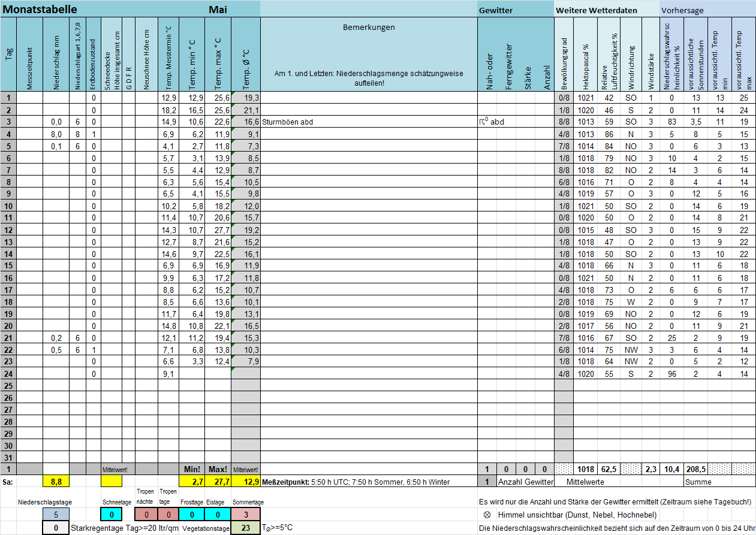Select the Erdbodenzustand column header
Image resolution: width=756 pixels, height=535 pixels.
click(x=94, y=55)
